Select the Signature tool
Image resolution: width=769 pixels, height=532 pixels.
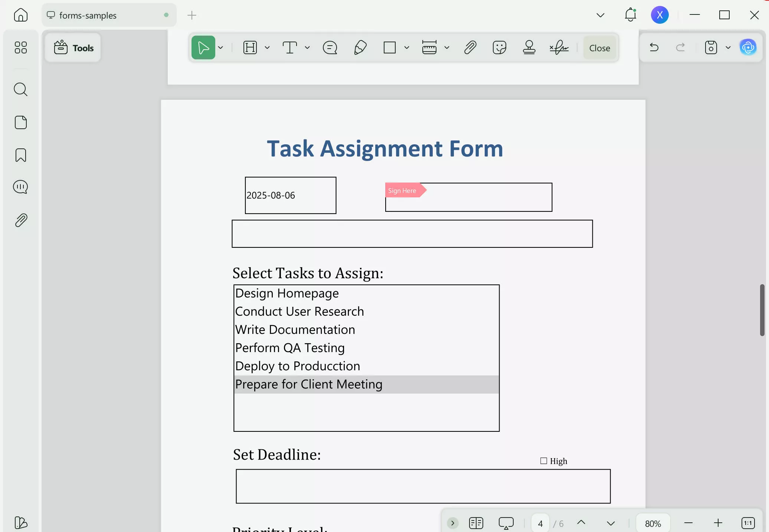click(558, 47)
